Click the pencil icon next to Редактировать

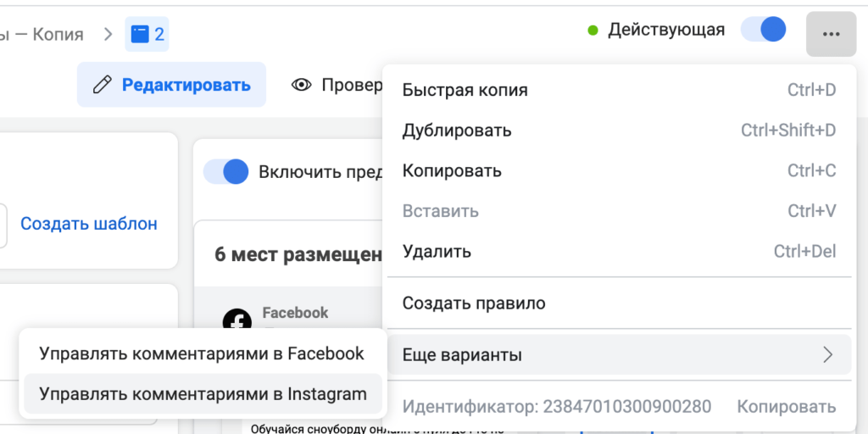click(x=103, y=85)
